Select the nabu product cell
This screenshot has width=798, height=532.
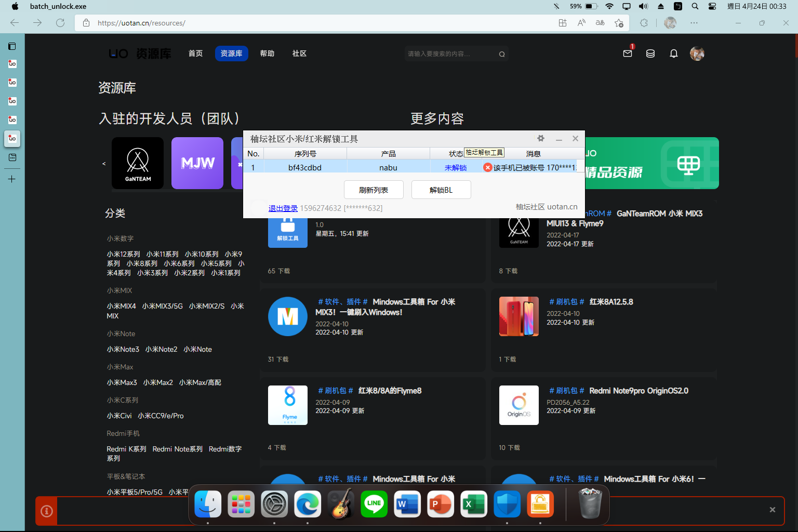tap(388, 167)
